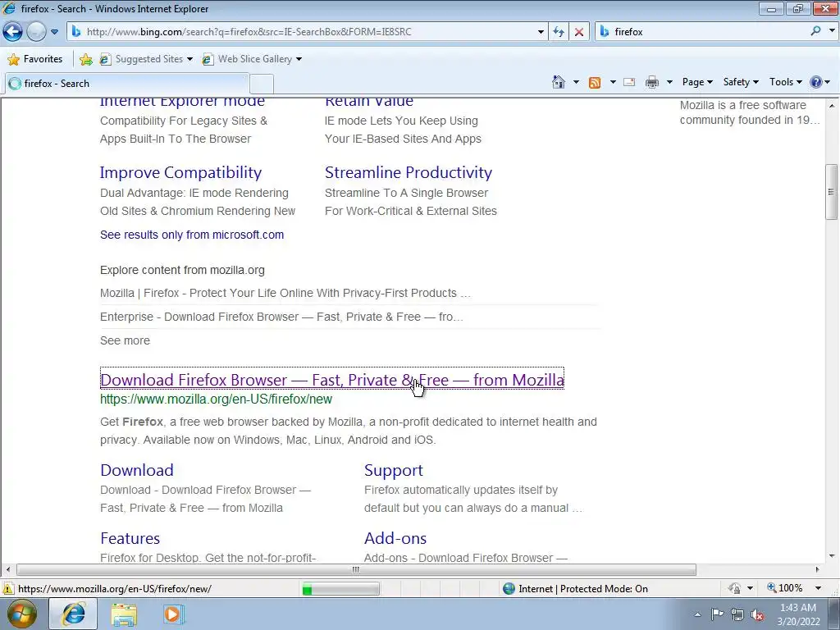The width and height of the screenshot is (840, 630).
Task: Open the Safety menu
Action: 741,82
